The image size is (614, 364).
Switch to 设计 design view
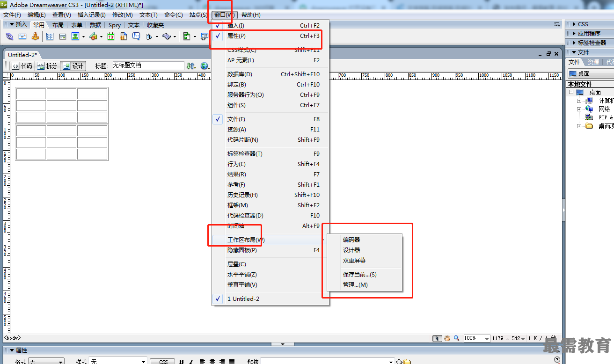[73, 66]
